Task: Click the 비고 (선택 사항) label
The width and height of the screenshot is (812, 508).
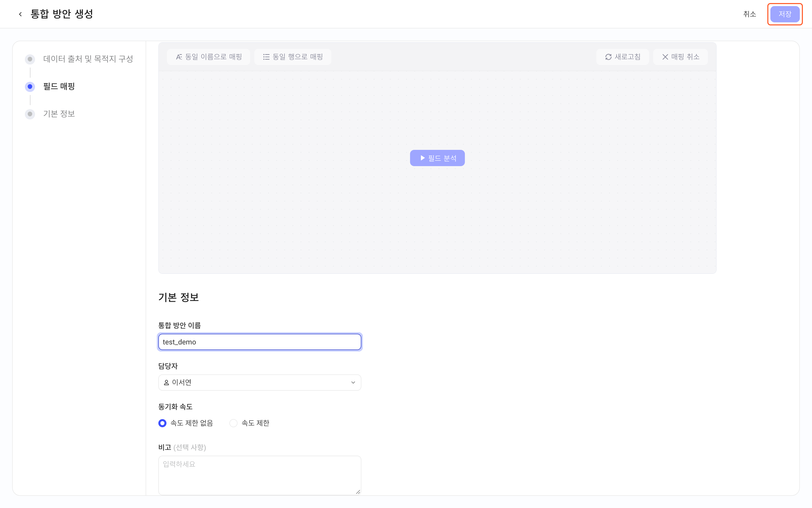Action: (182, 448)
